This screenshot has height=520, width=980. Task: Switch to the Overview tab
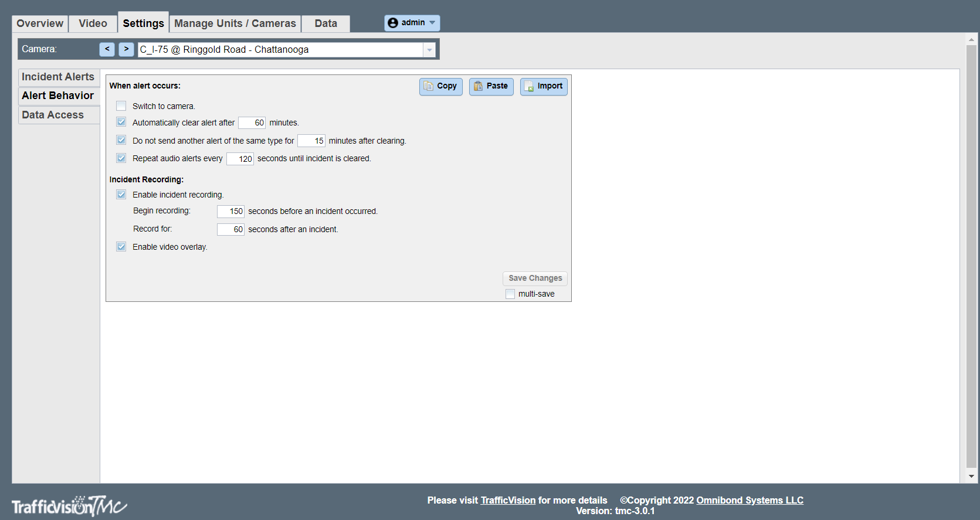(x=40, y=23)
